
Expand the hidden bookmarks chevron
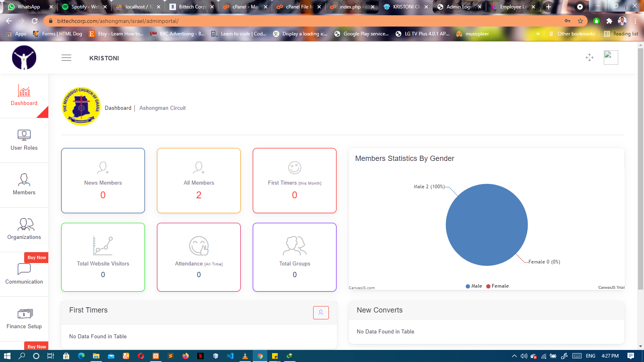[538, 34]
